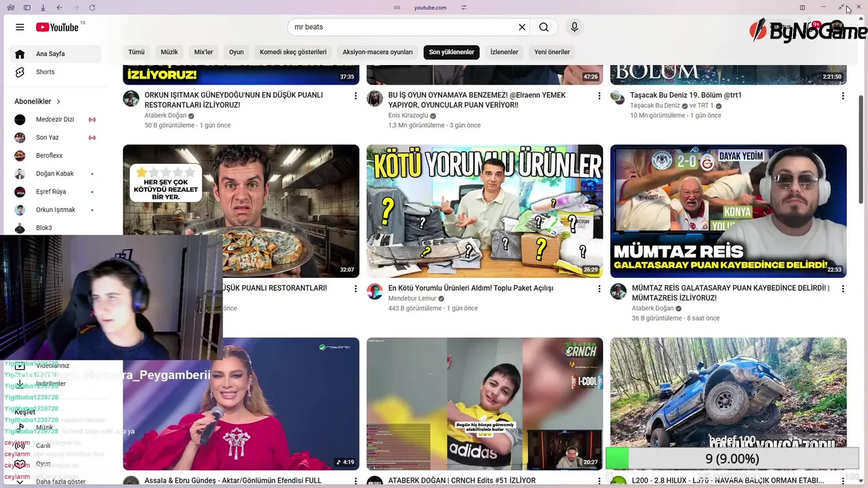Select the Oyun filter chip
The width and height of the screenshot is (868, 488).
236,52
